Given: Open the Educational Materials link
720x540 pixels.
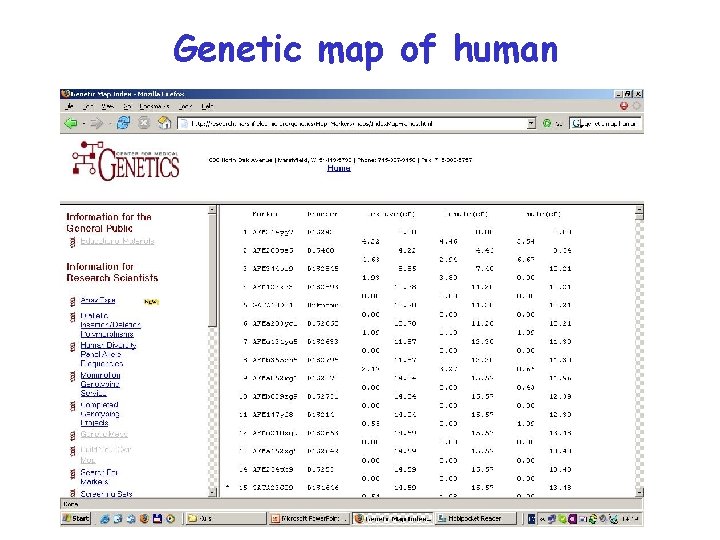Looking at the screenshot, I should pyautogui.click(x=117, y=241).
